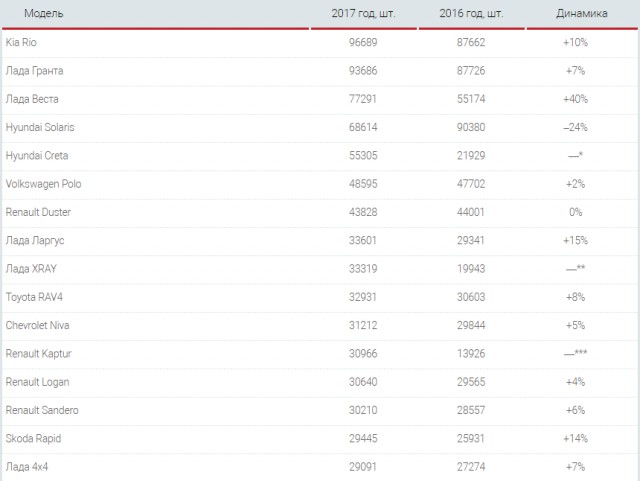Click the '–24%' dynamics value
The width and height of the screenshot is (640, 481).
point(576,127)
